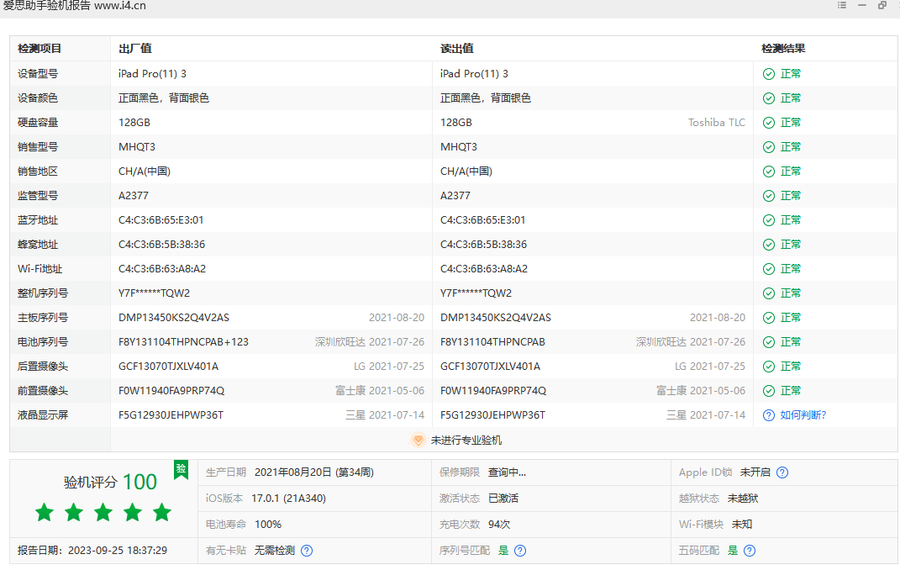Click green check icon in 电池序列号 row
This screenshot has width=900, height=570.
[768, 342]
